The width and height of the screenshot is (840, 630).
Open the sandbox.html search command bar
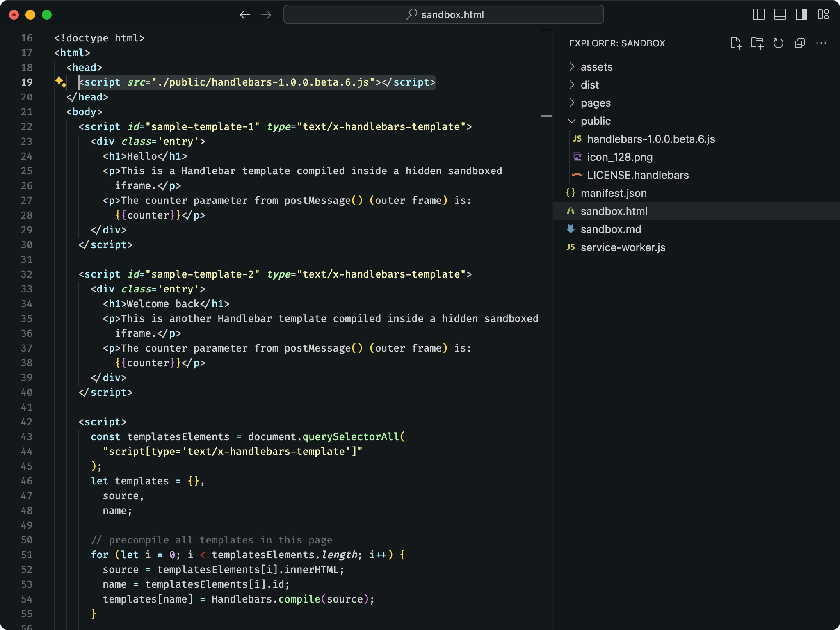443,14
